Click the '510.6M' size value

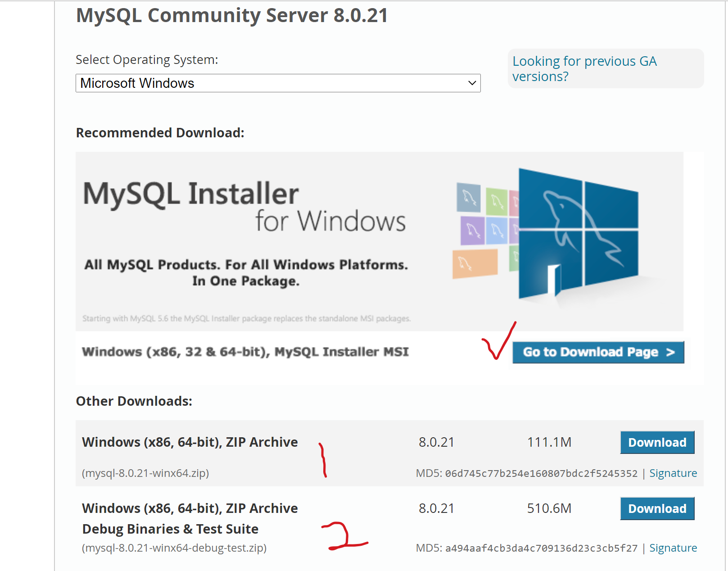[549, 508]
